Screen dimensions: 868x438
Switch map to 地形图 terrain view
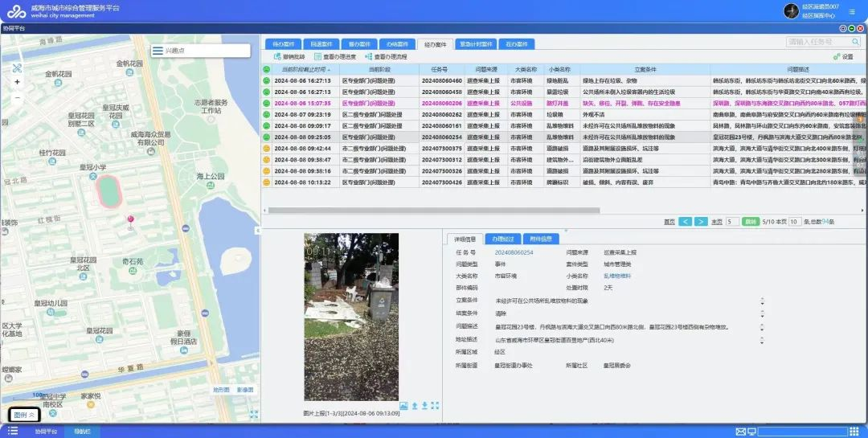[x=221, y=390]
